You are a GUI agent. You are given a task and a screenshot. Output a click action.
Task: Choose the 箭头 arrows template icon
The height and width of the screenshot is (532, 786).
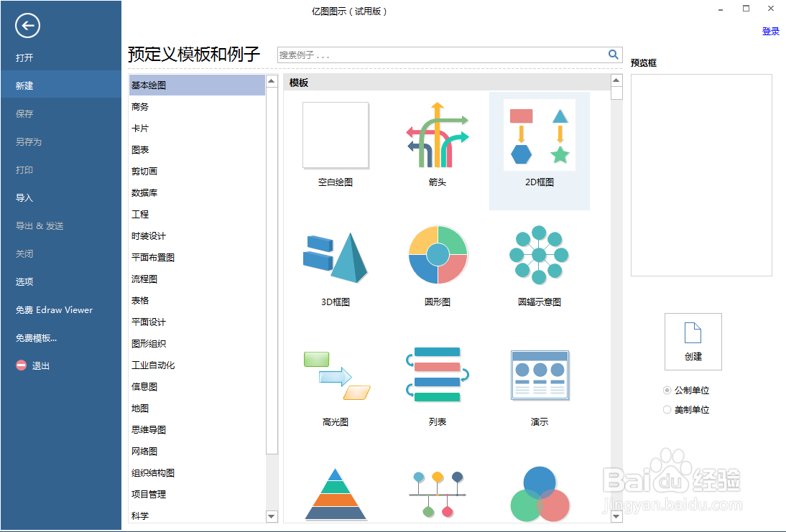tap(437, 135)
